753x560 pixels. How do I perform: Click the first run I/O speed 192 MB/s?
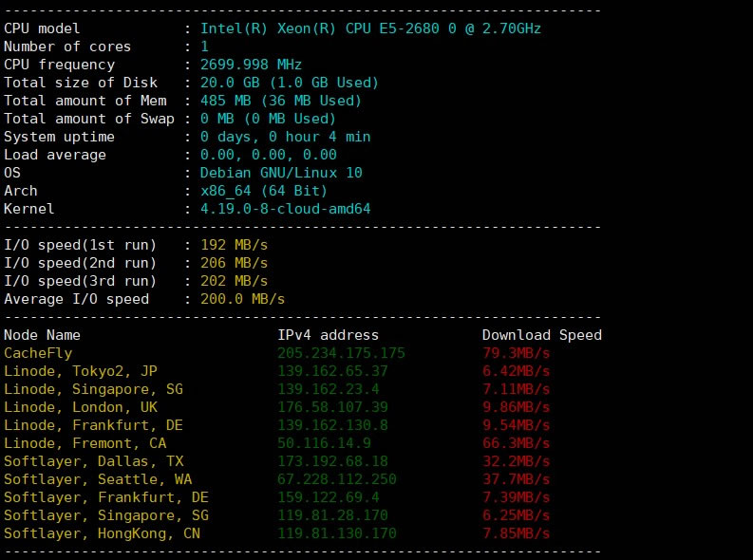tap(234, 245)
